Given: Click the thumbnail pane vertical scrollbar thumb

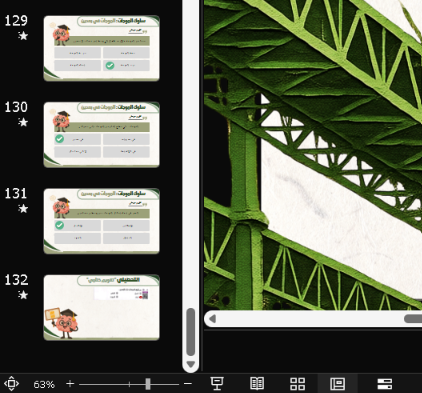Looking at the screenshot, I should [x=191, y=332].
